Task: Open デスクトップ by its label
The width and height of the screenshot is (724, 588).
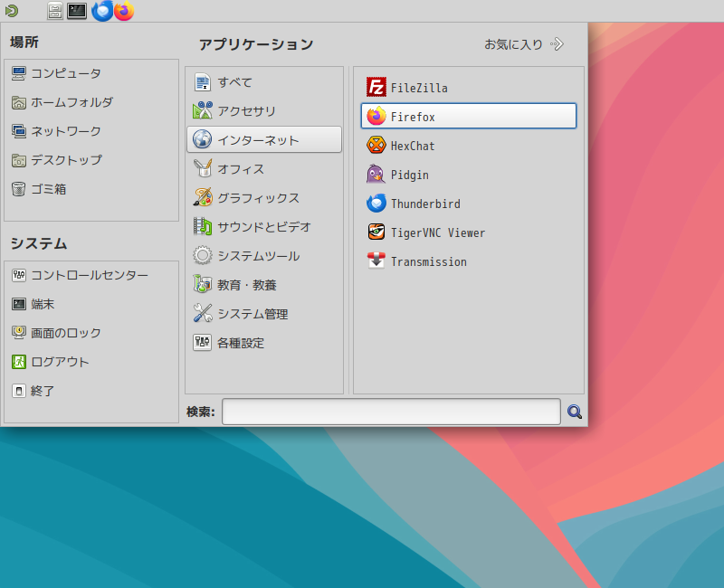Action: 66,160
